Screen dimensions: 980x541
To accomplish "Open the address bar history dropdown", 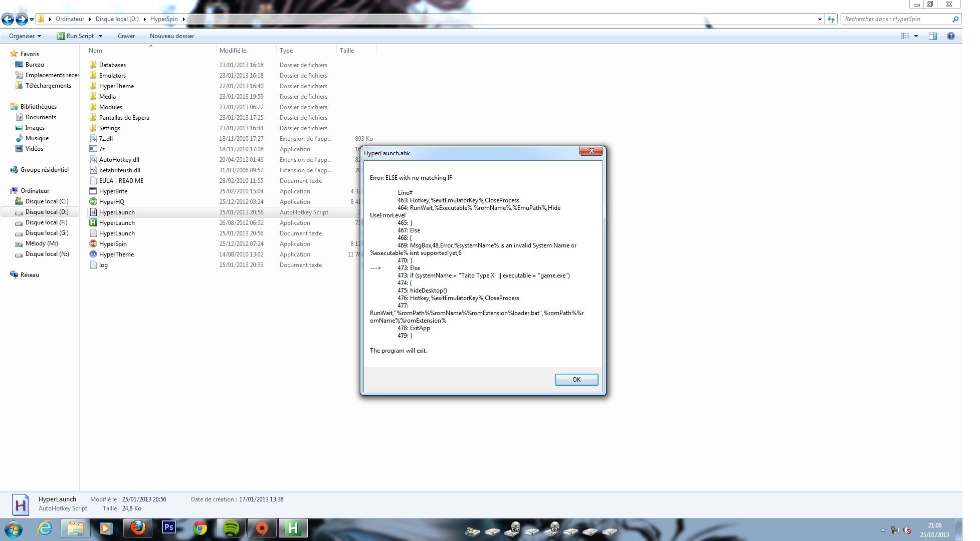I will (820, 20).
